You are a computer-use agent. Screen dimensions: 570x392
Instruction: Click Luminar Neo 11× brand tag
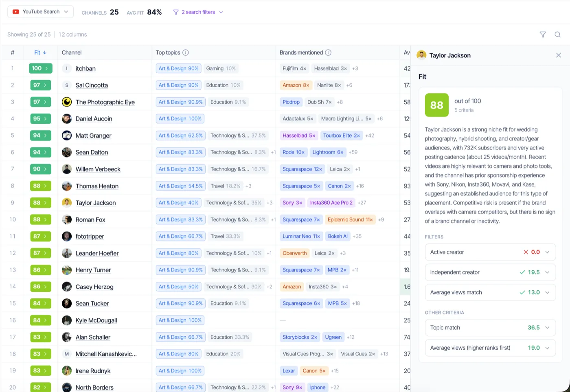pyautogui.click(x=301, y=236)
